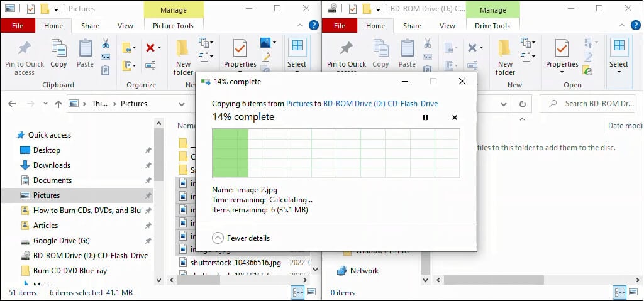Click Pin to Quick access in Pictures window
Viewport: 644px width, 301px height.
[x=25, y=57]
